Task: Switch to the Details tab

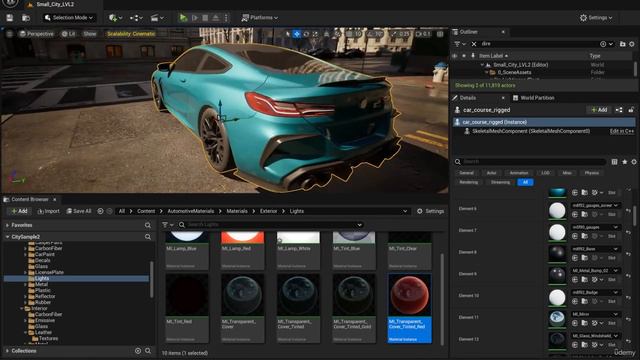Action: 468,98
